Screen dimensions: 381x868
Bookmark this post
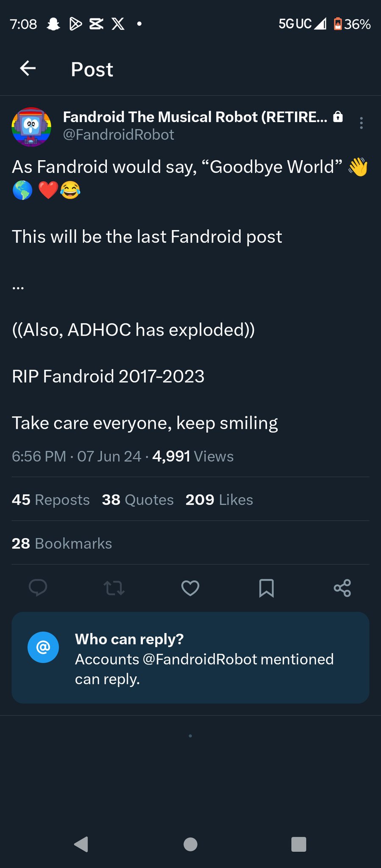tap(266, 588)
